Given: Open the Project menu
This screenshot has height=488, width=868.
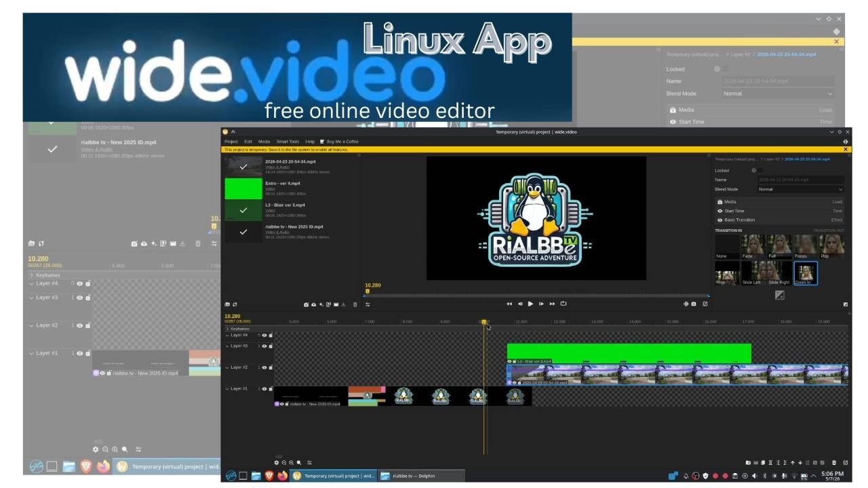Looking at the screenshot, I should click(x=231, y=142).
